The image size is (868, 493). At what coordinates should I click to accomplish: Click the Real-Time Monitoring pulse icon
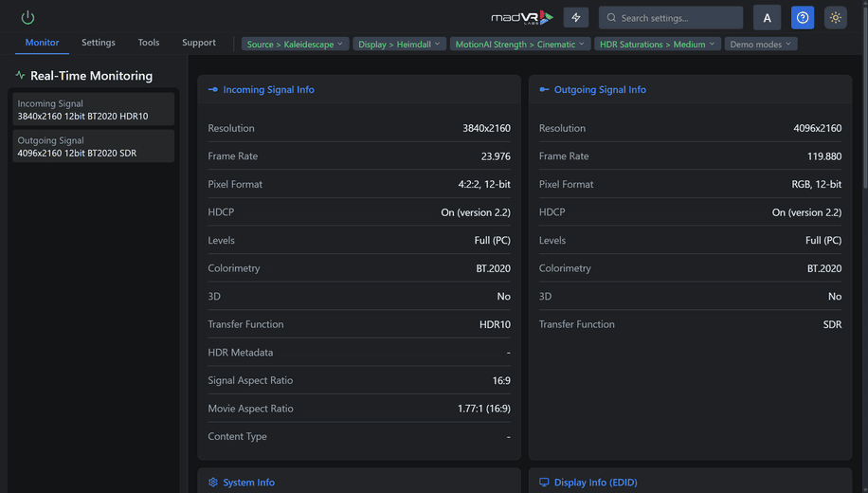[20, 76]
